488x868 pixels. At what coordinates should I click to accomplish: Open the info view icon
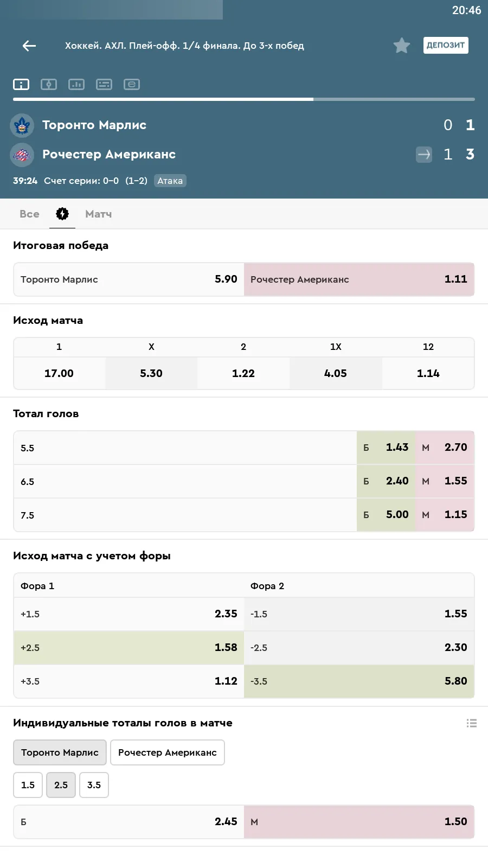pos(21,84)
